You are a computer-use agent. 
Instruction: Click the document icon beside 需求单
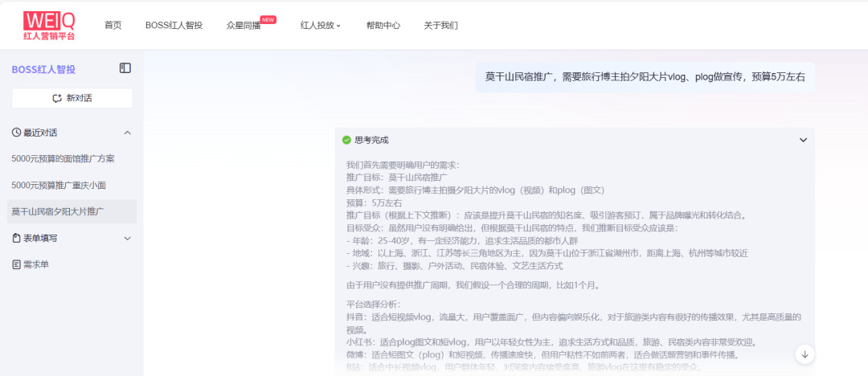coord(17,264)
